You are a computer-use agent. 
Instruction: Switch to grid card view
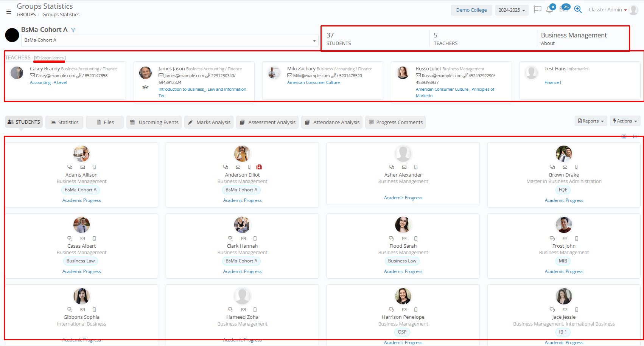[624, 137]
